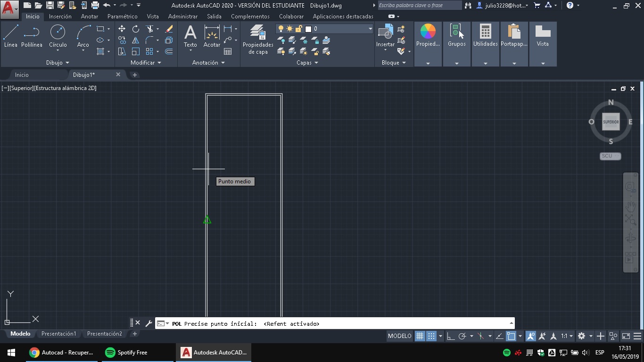Toggle layer 0 on/off lightbulb
Image resolution: width=644 pixels, height=362 pixels.
tap(281, 29)
